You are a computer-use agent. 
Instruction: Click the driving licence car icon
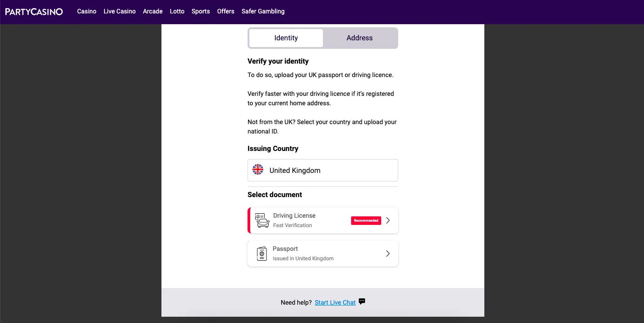[262, 220]
